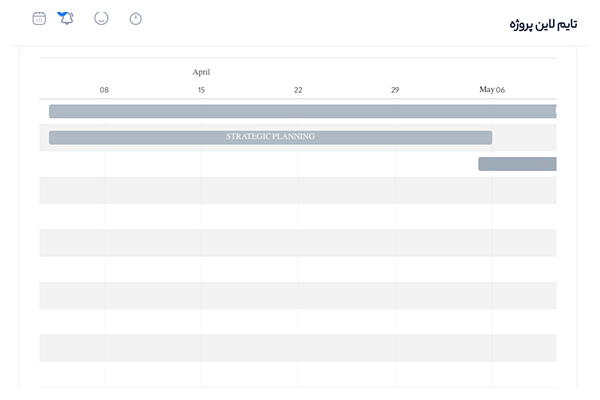Select the third gantt bar starting in May

tap(516, 164)
